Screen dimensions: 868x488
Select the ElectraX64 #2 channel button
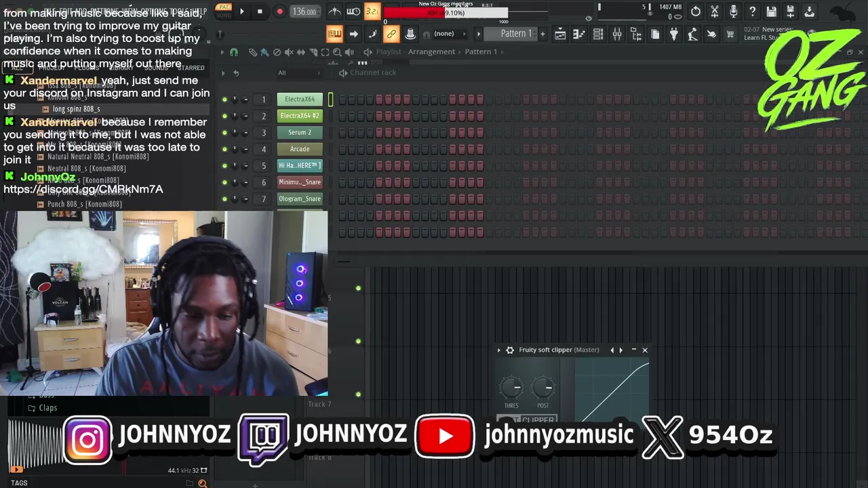[300, 116]
